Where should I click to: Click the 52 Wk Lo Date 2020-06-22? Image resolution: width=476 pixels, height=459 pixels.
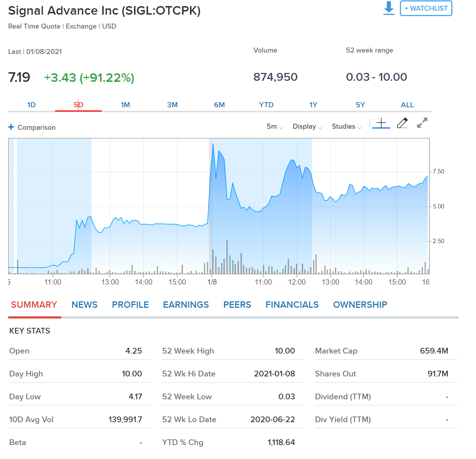click(x=273, y=419)
